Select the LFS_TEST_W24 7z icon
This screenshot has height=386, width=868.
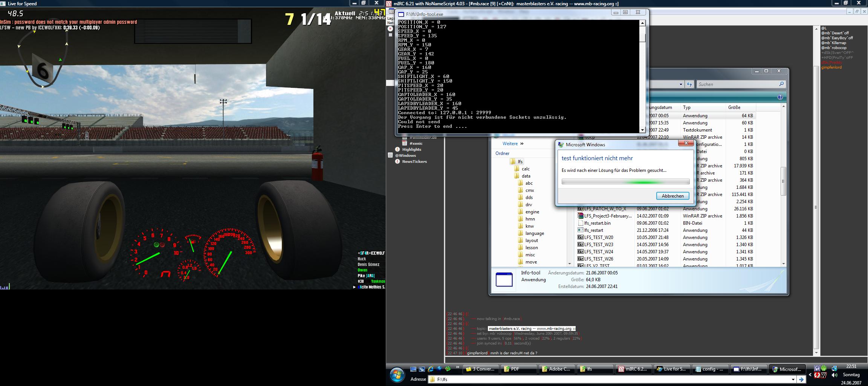[581, 252]
